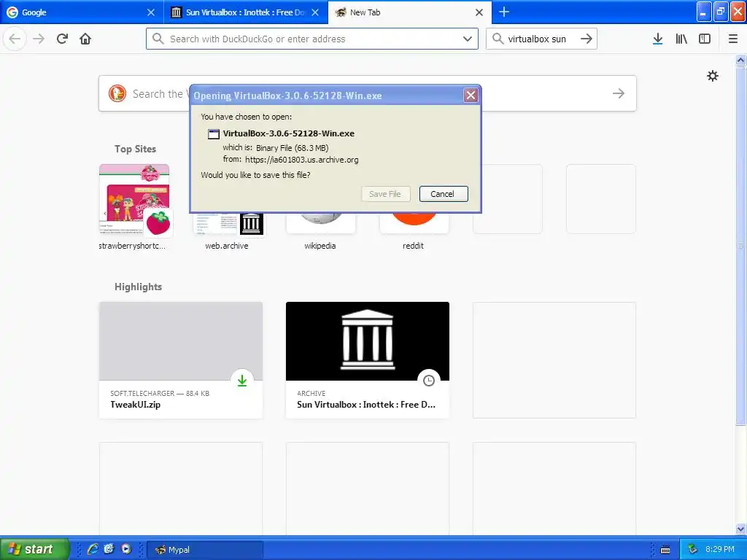Open a new tab with plus button

tap(504, 12)
